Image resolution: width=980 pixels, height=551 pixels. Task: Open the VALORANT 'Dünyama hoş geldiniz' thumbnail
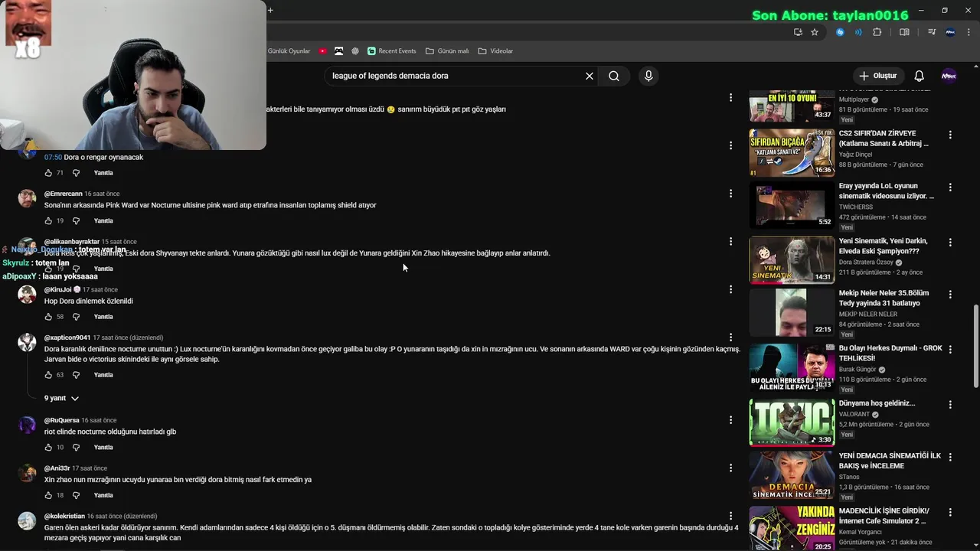click(792, 422)
